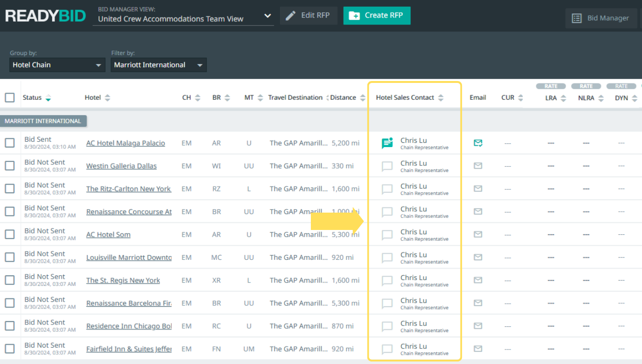This screenshot has height=364, width=642.
Task: Click Travel Destination column header
Action: pyautogui.click(x=295, y=97)
